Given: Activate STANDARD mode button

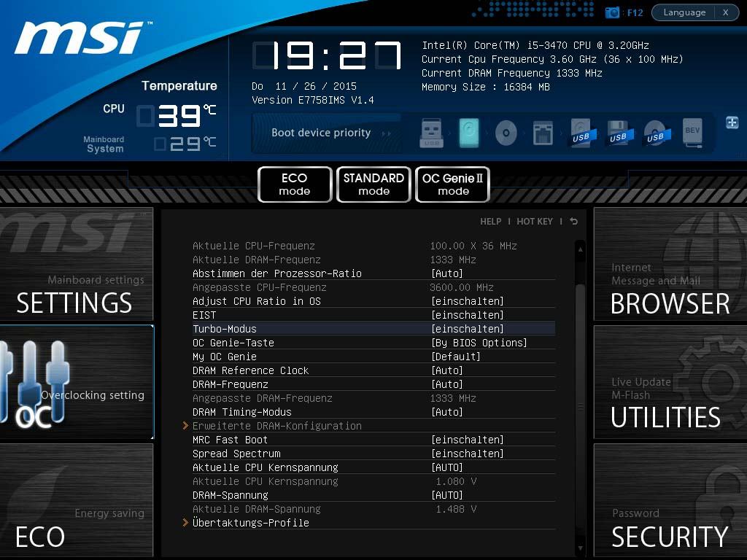Looking at the screenshot, I should coord(373,184).
